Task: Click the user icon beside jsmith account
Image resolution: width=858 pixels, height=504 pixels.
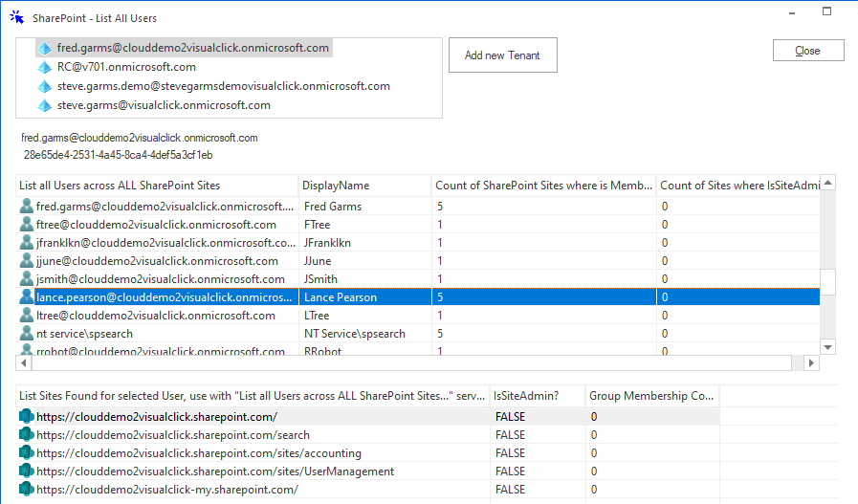Action: 27,279
